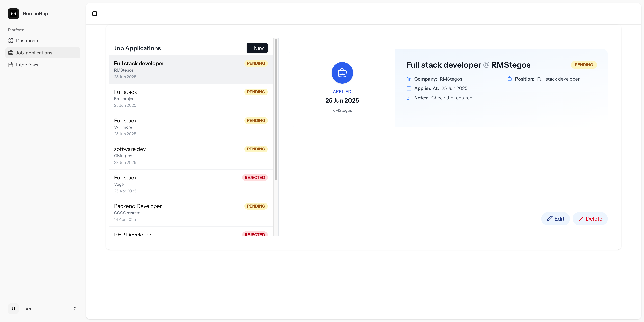The height and width of the screenshot is (322, 644).
Task: Select the Full stack Vogel application
Action: point(191,184)
